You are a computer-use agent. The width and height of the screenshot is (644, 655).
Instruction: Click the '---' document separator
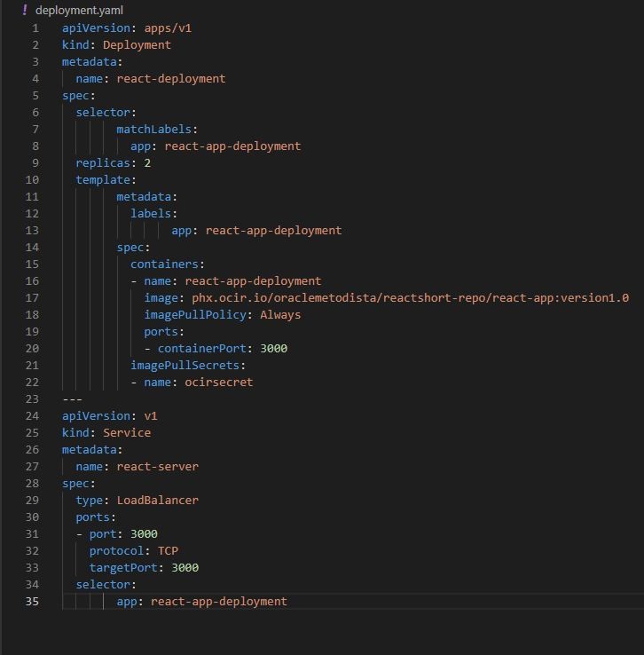click(x=72, y=399)
